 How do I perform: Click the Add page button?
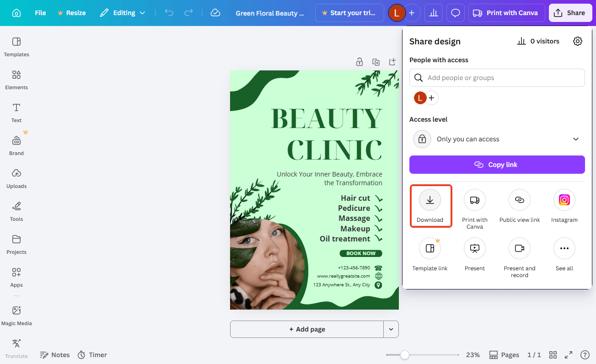point(306,329)
